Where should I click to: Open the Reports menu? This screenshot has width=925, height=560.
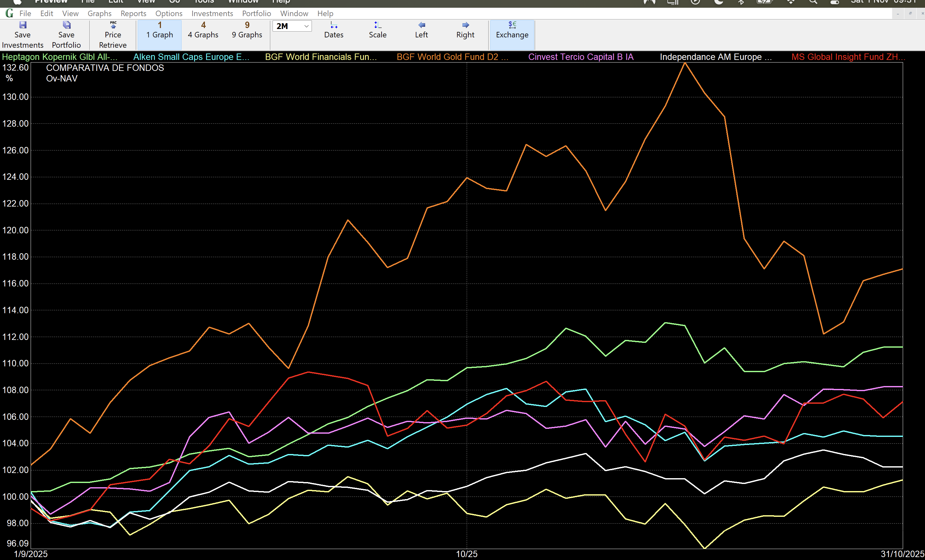pyautogui.click(x=133, y=14)
